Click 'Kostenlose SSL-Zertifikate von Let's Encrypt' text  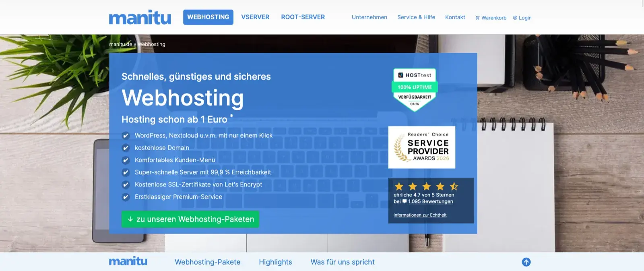click(198, 184)
